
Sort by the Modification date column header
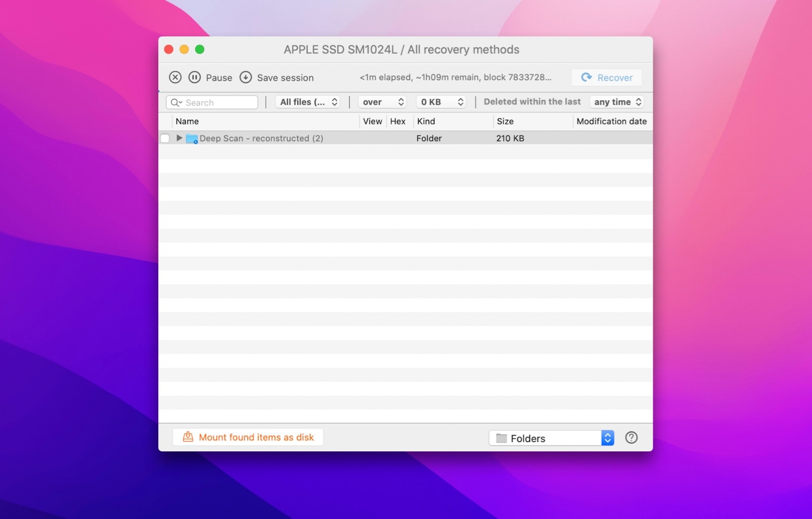612,121
